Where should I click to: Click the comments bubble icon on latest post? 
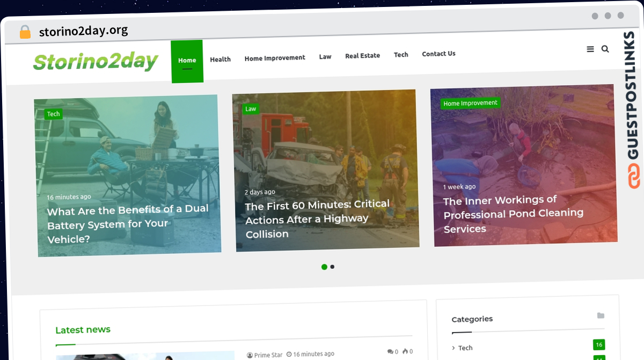click(x=390, y=351)
